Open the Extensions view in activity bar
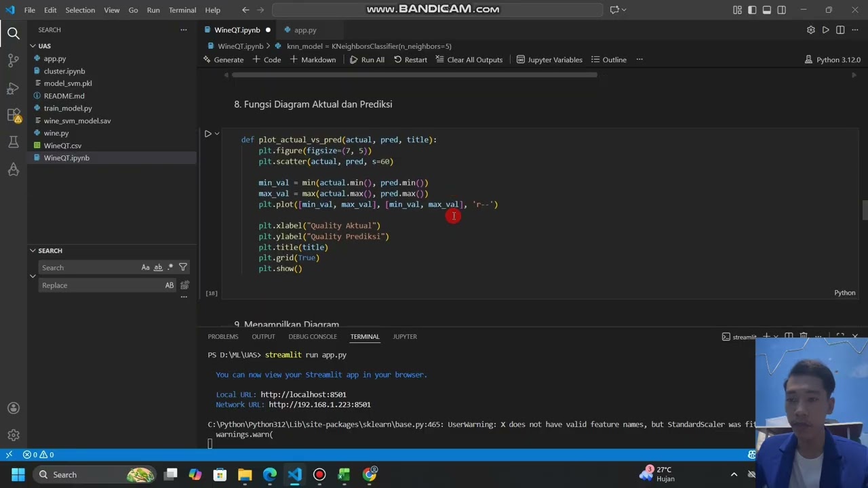Screen dimensions: 868x488 tap(14, 115)
